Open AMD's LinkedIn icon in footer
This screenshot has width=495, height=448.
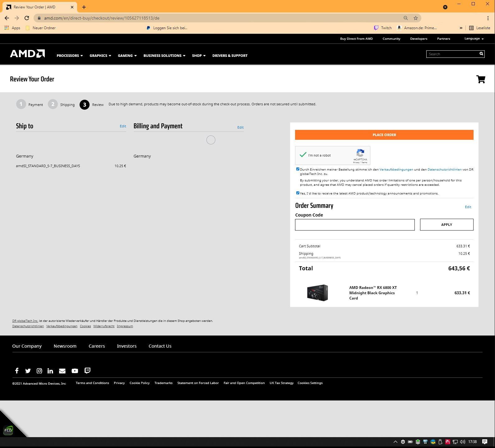(50, 371)
